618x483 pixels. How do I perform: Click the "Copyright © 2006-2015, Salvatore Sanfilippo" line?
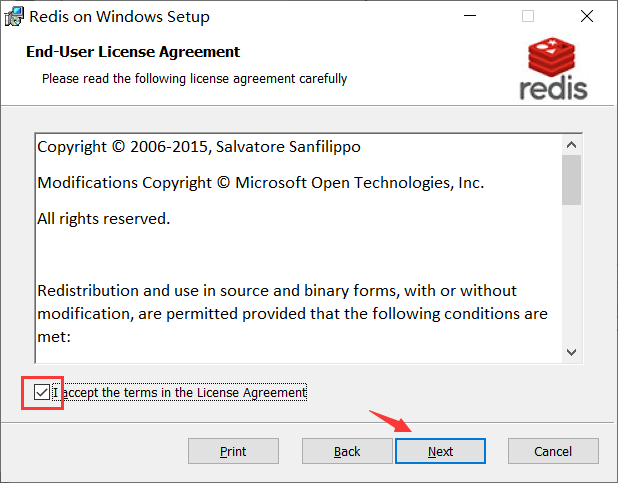click(x=199, y=147)
